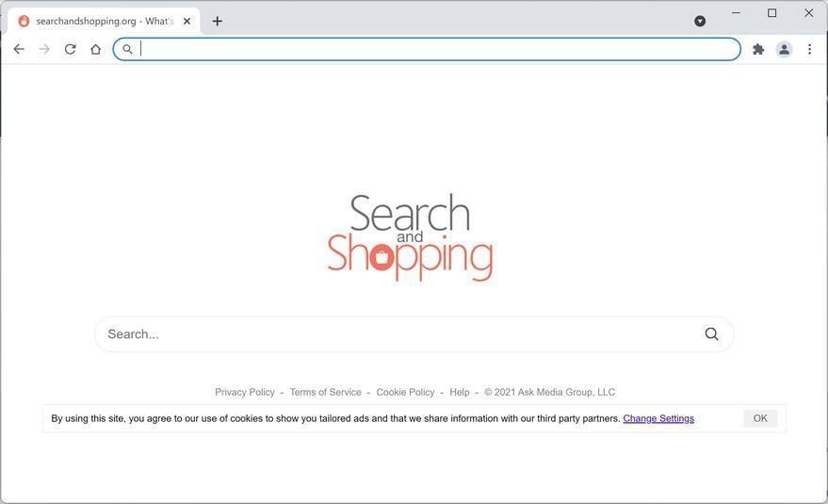The width and height of the screenshot is (828, 504).
Task: Open the Cookie Policy link
Action: pyautogui.click(x=406, y=392)
